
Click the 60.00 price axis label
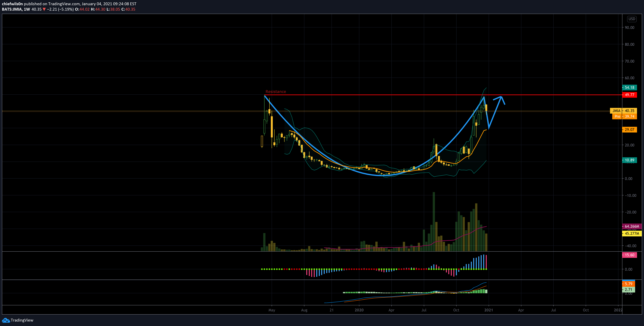pyautogui.click(x=630, y=78)
